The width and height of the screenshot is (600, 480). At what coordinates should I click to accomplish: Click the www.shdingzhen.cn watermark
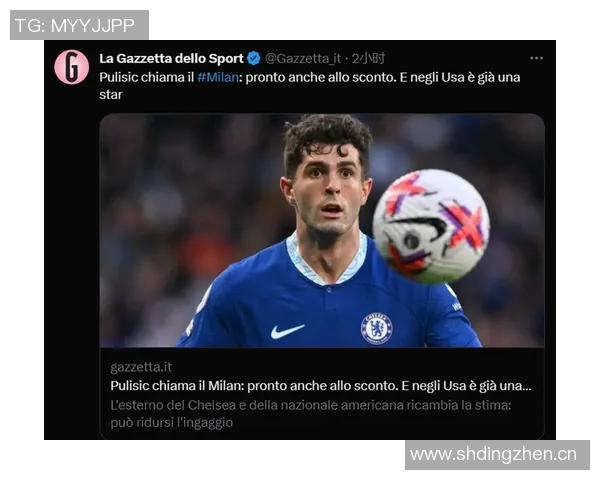click(497, 455)
